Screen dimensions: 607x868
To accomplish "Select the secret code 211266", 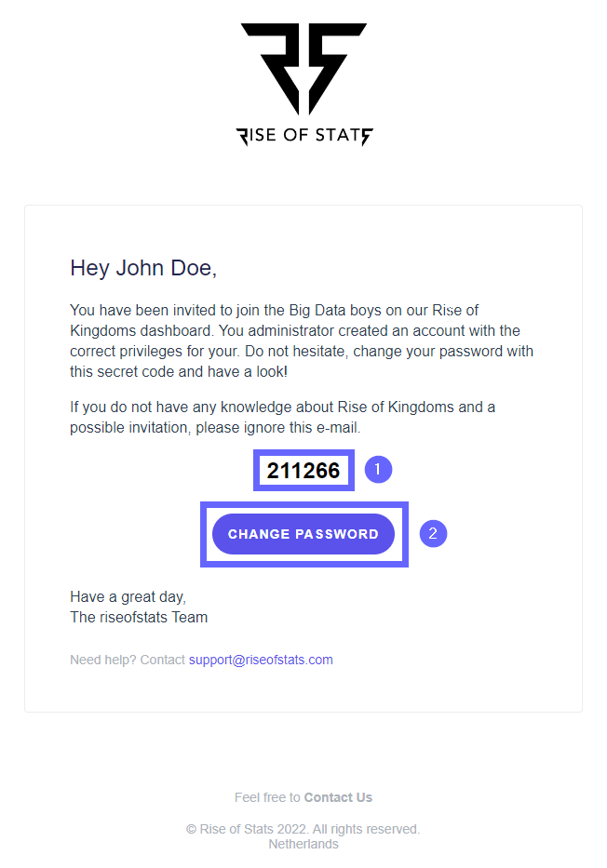I will tap(303, 471).
